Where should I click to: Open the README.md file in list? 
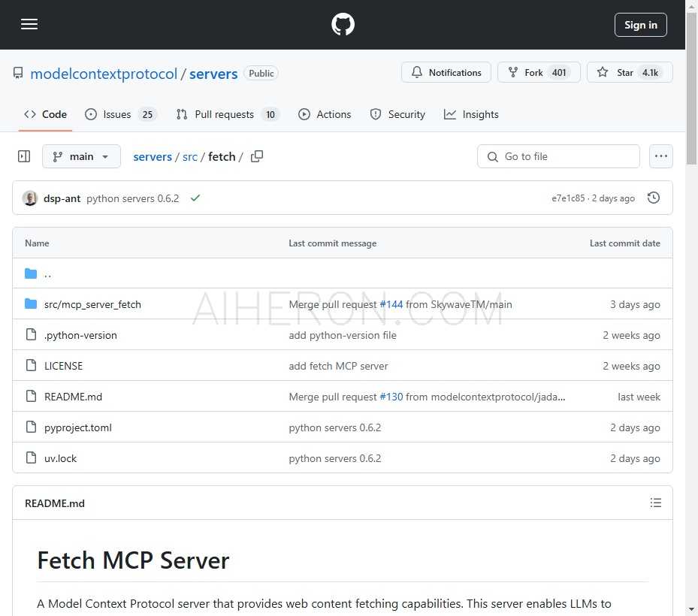click(x=73, y=397)
